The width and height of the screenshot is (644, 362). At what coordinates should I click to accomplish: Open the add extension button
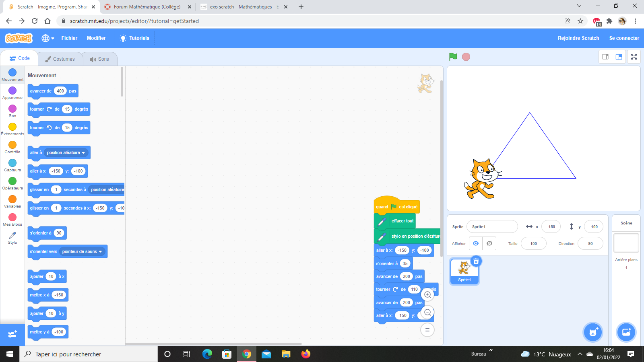(12, 334)
